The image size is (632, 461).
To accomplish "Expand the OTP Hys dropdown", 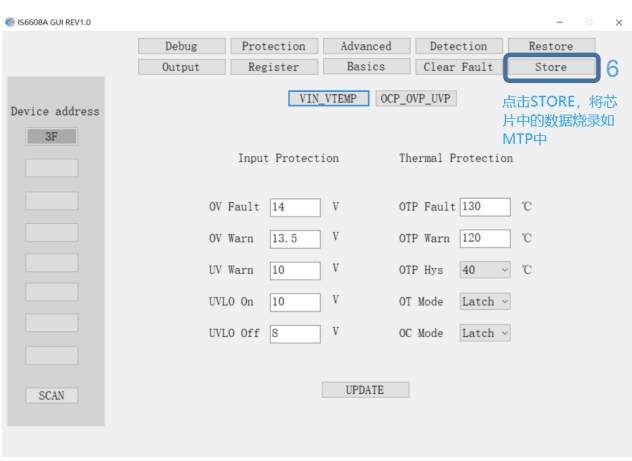I will [485, 270].
